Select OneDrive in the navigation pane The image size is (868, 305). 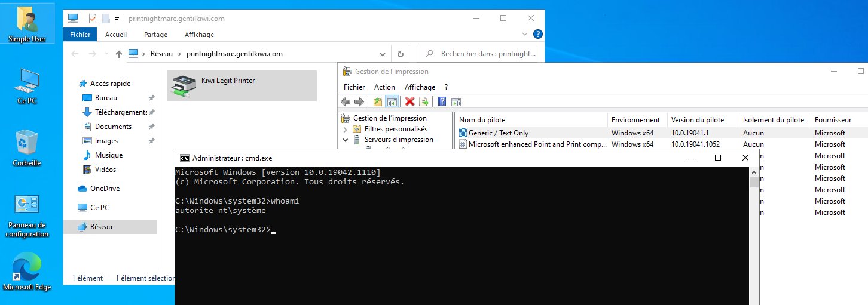[x=105, y=189]
